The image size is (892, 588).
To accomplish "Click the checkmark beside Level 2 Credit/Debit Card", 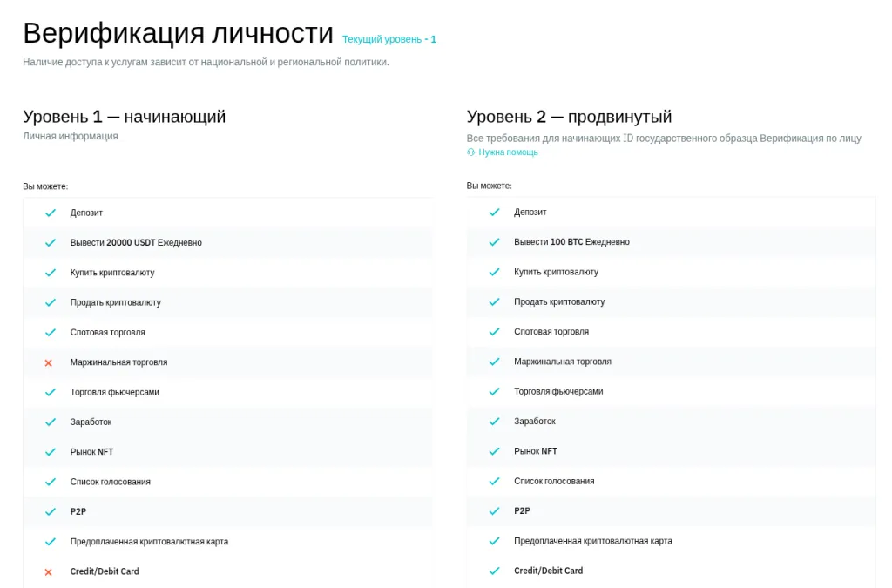I will (x=494, y=571).
